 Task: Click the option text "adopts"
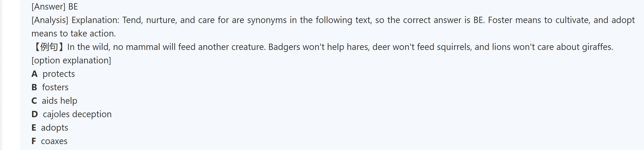54,128
